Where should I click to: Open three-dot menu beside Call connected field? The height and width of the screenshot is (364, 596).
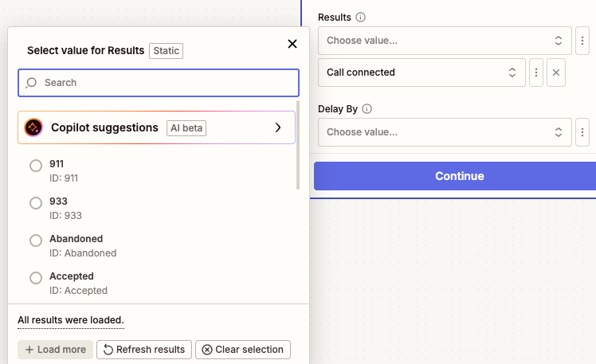click(x=537, y=72)
